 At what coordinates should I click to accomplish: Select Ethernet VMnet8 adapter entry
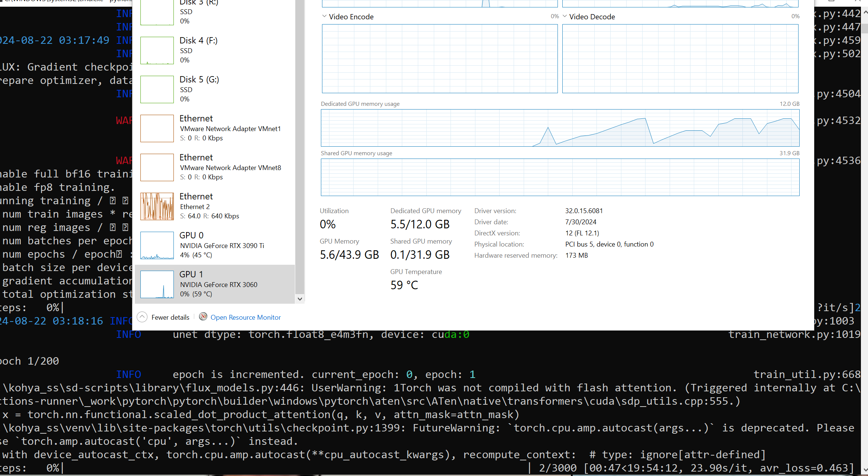click(x=230, y=167)
